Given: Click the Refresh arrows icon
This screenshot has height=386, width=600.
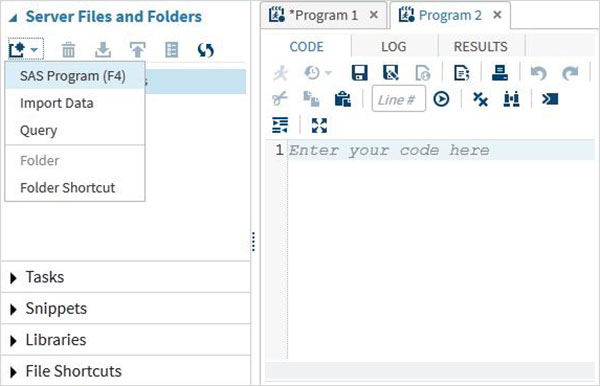Looking at the screenshot, I should [206, 50].
